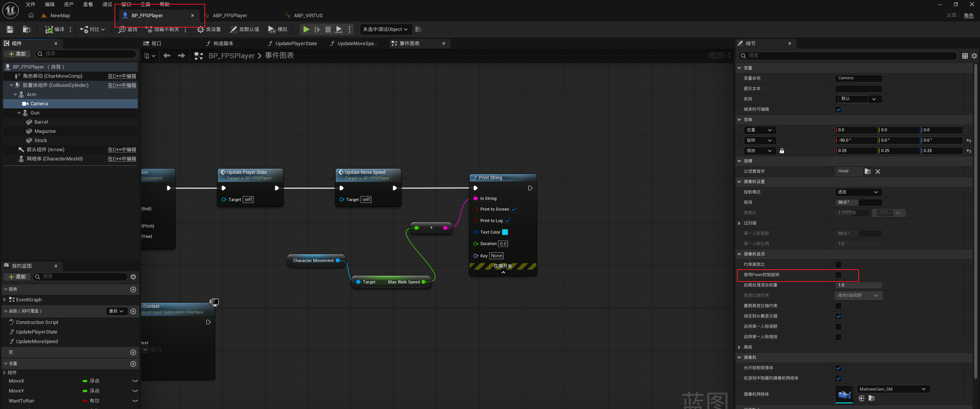This screenshot has height=409, width=980.
Task: Open the 编辑 menu
Action: coord(49,5)
